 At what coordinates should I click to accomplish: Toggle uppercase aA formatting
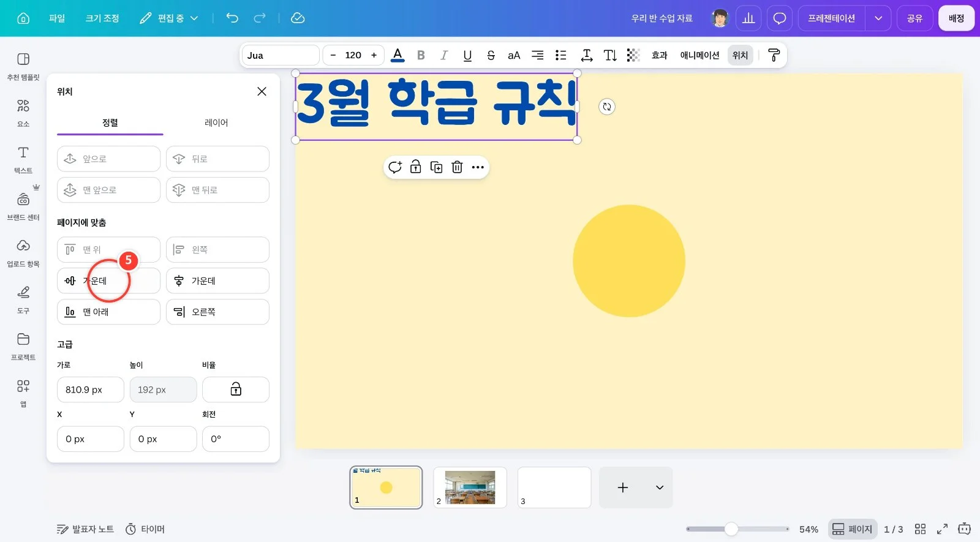click(514, 55)
